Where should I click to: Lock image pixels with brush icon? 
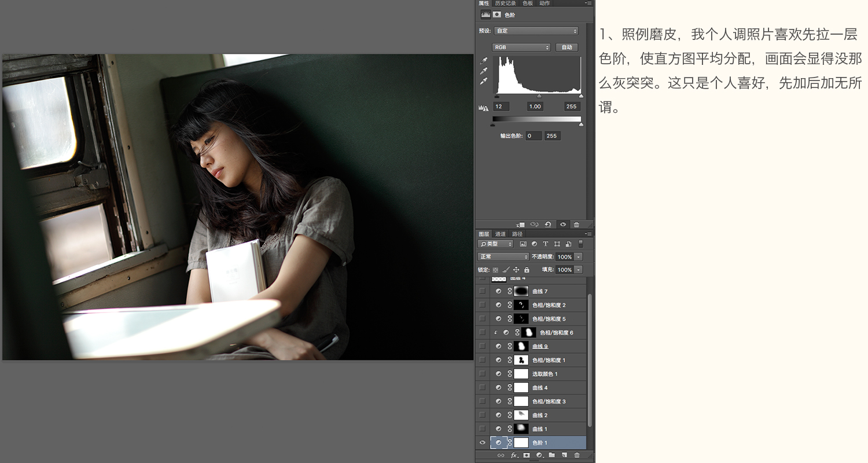[x=506, y=270]
